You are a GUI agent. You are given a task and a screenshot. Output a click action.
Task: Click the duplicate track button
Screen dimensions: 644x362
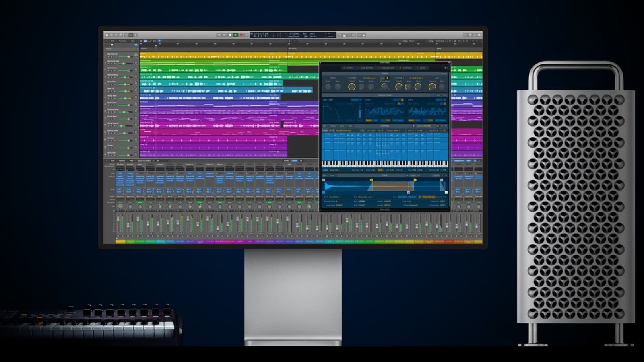(x=112, y=45)
